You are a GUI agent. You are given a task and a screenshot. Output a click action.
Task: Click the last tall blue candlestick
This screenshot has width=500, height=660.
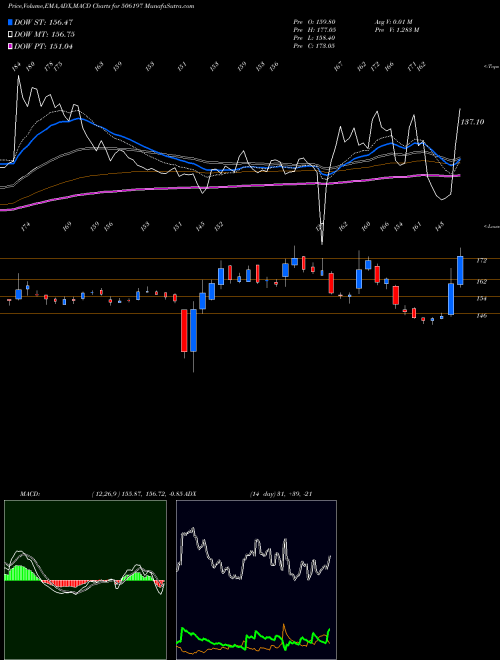pos(460,270)
